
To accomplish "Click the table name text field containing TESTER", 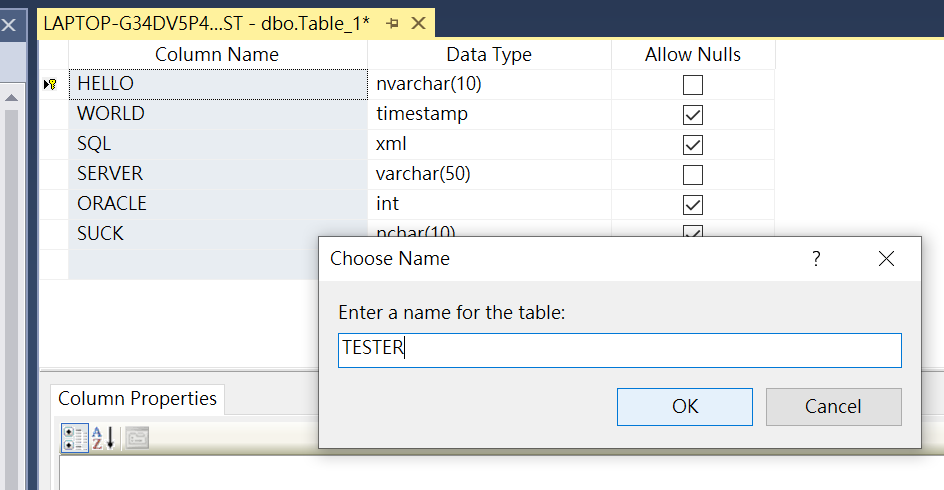I will [x=620, y=349].
